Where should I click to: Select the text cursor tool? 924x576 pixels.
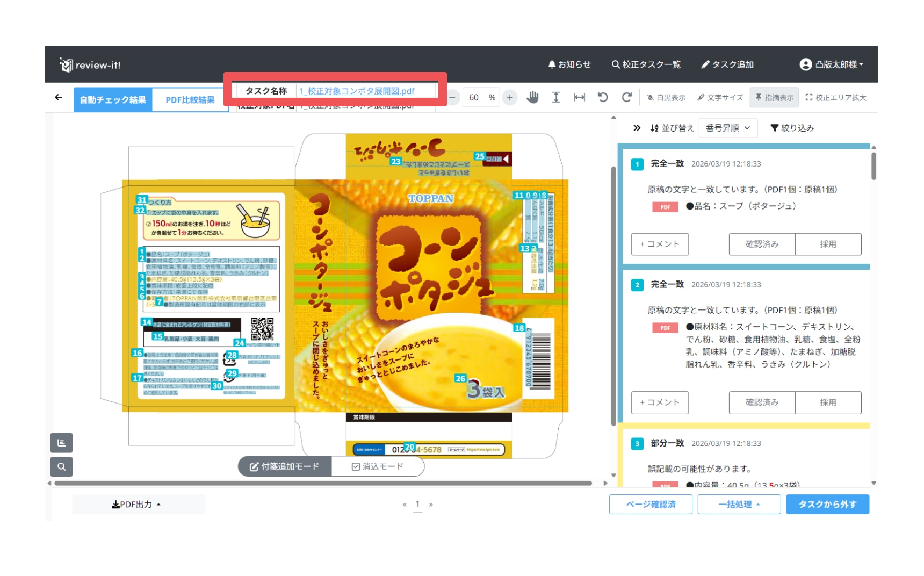(x=556, y=97)
